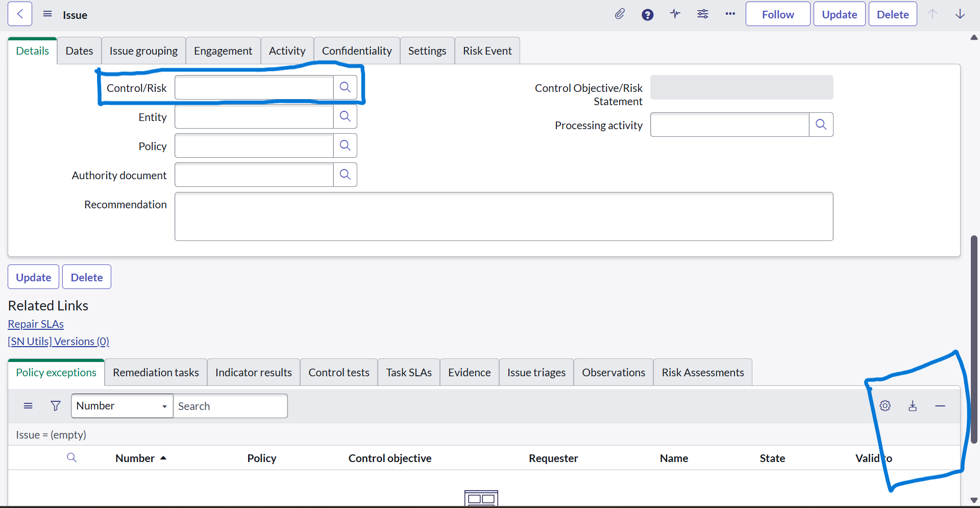Open the Issue form context menu
The height and width of the screenshot is (508, 980).
click(47, 14)
